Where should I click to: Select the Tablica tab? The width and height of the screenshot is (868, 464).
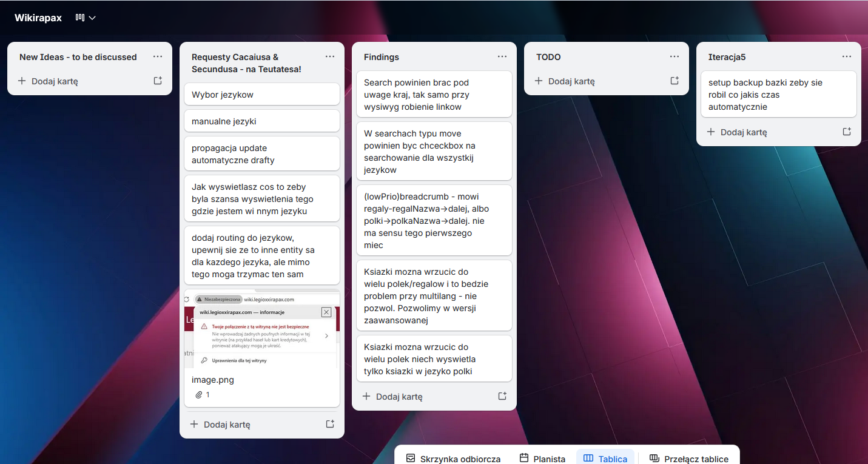click(x=605, y=459)
